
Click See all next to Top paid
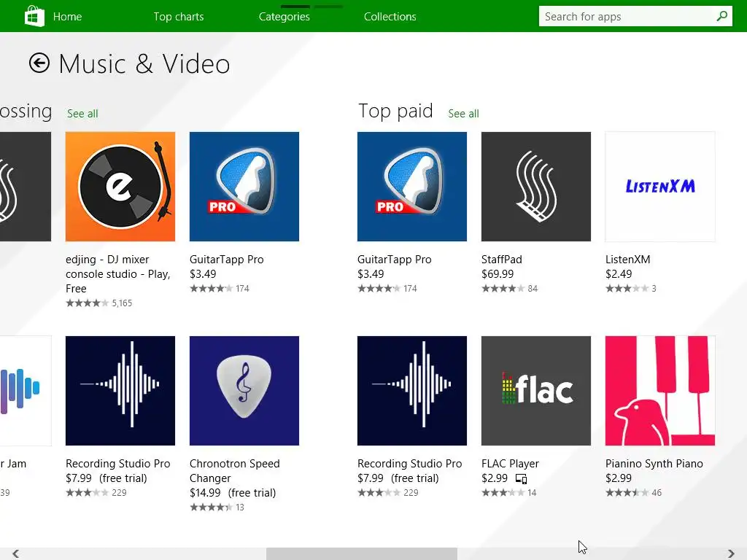click(x=463, y=114)
